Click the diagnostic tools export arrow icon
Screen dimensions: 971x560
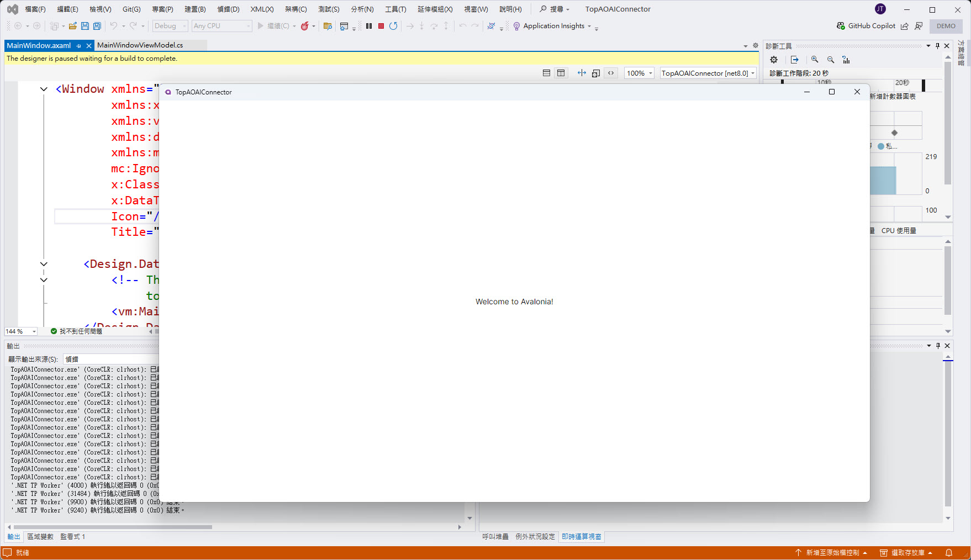click(x=795, y=60)
